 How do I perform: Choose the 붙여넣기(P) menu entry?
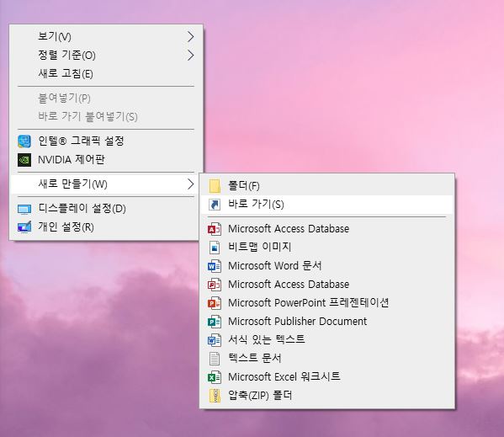tap(106, 98)
